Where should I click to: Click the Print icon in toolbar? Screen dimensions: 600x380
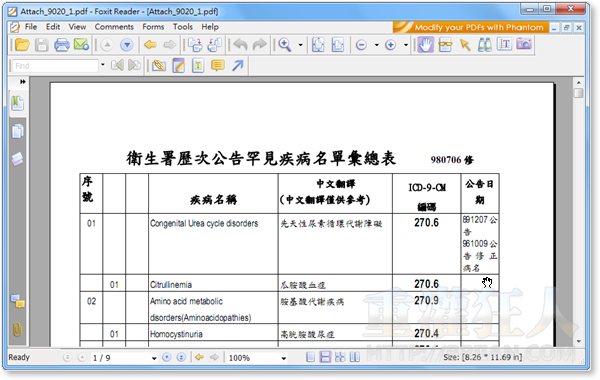click(x=62, y=45)
